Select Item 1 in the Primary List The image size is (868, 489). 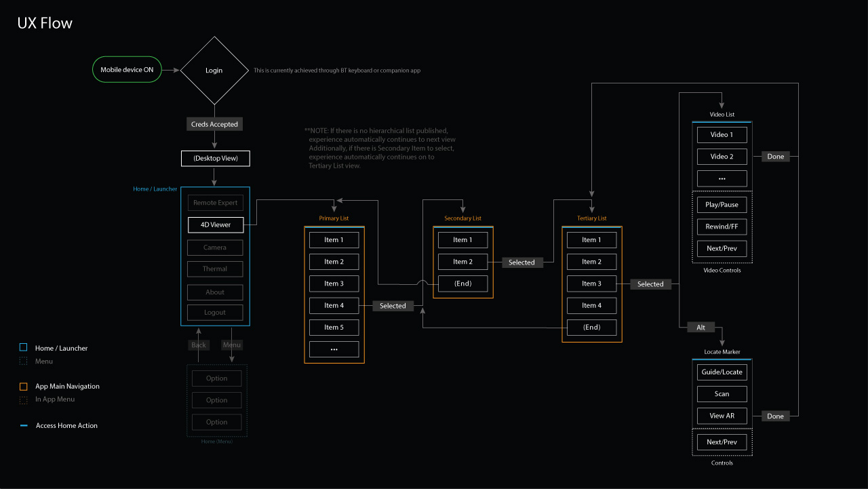pos(334,240)
